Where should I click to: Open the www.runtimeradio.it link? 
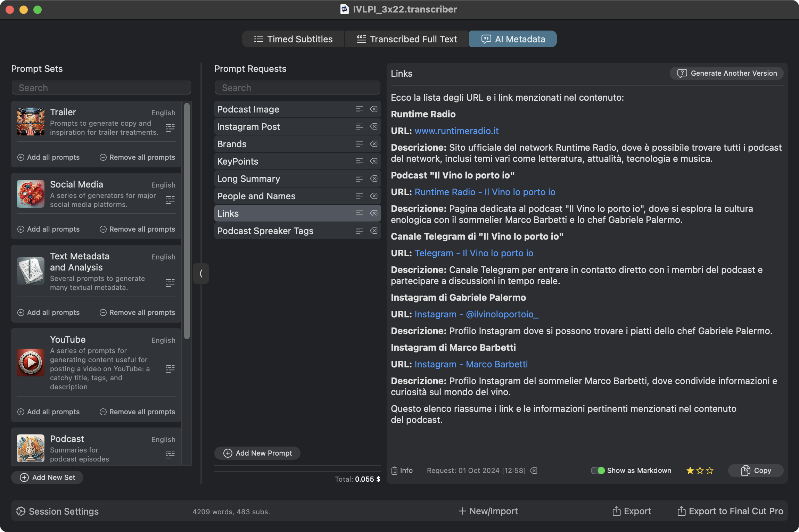tap(456, 131)
